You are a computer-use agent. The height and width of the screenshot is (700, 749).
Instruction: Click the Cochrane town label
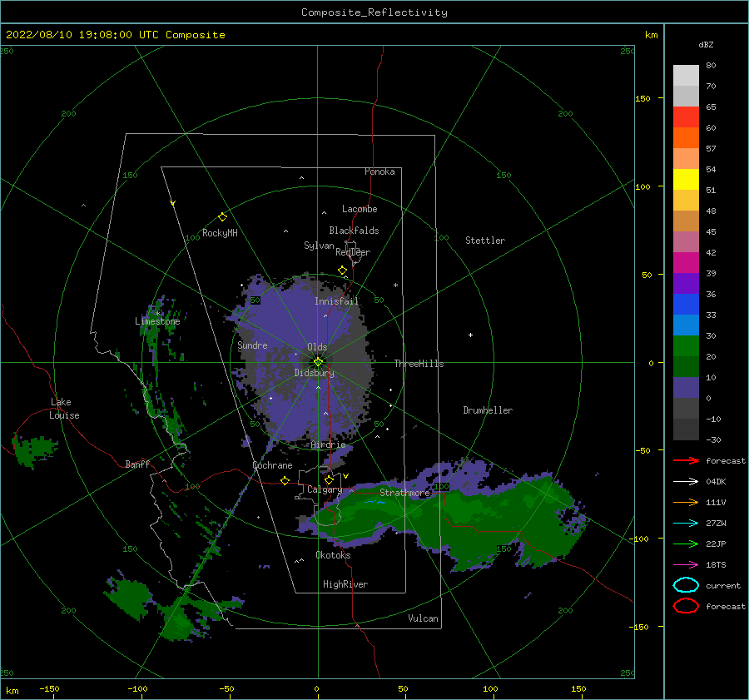(272, 465)
